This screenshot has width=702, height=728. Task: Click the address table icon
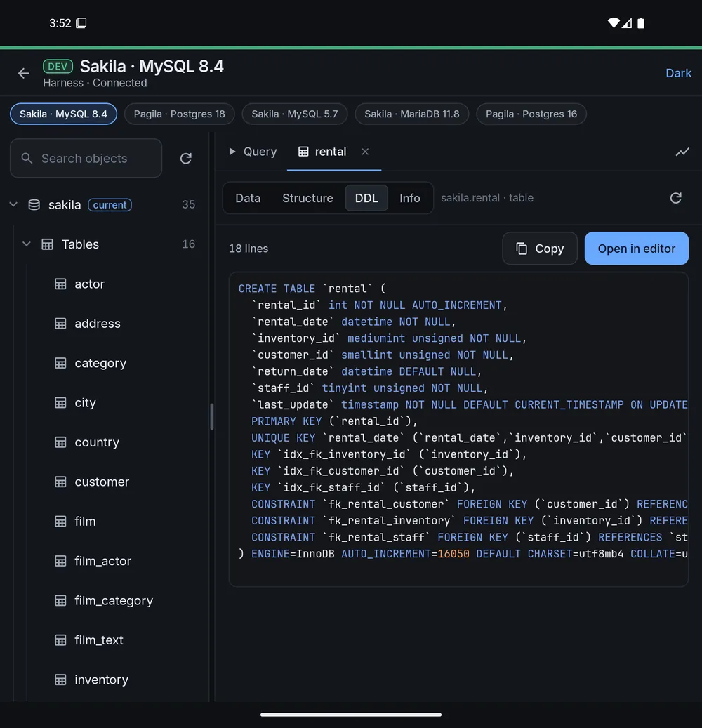(60, 323)
